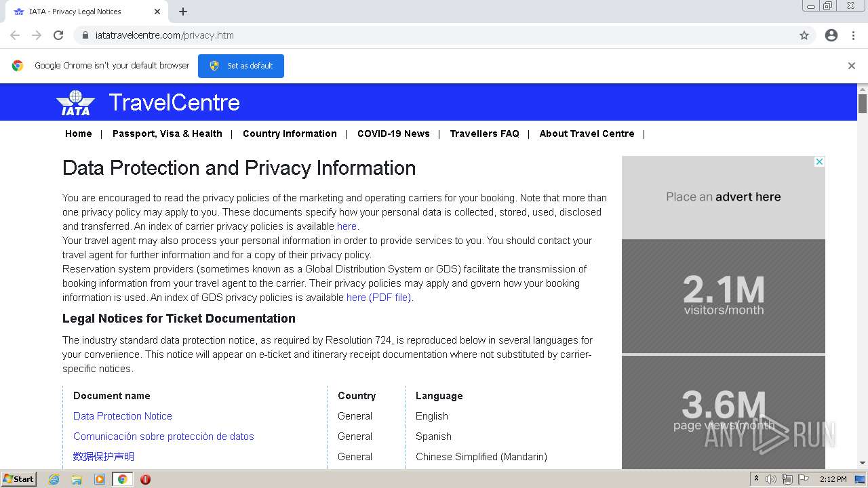Open File Explorer from taskbar
The height and width of the screenshot is (488, 868).
click(x=77, y=479)
